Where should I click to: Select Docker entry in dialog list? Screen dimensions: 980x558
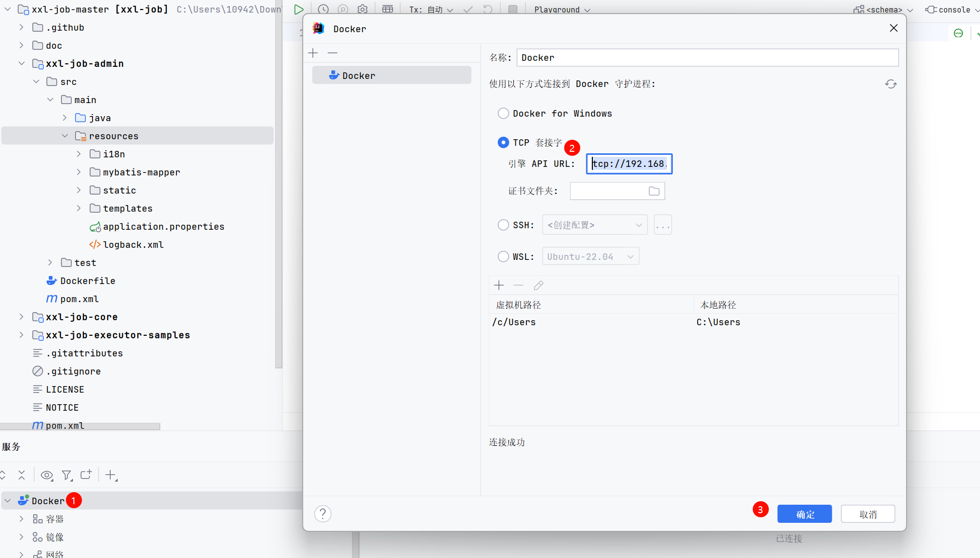coord(392,75)
